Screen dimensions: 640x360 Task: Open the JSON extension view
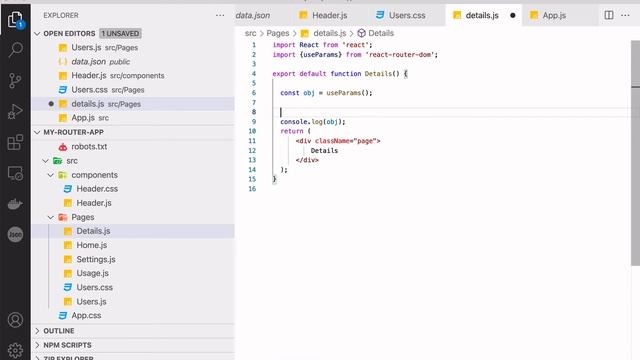(x=15, y=235)
